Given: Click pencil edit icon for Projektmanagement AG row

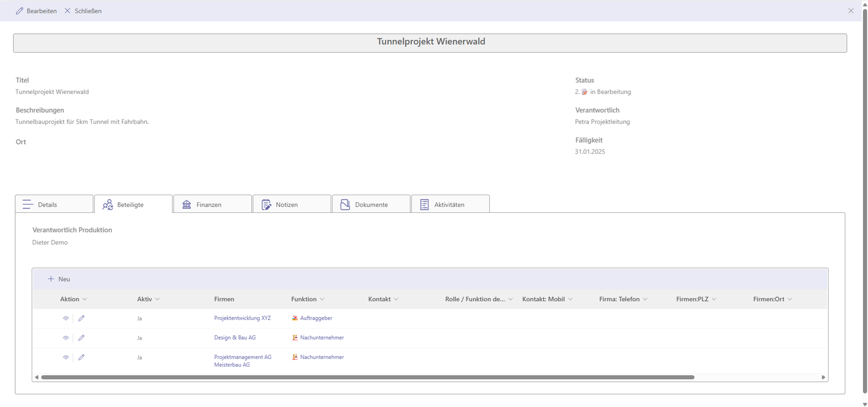Looking at the screenshot, I should pos(81,357).
